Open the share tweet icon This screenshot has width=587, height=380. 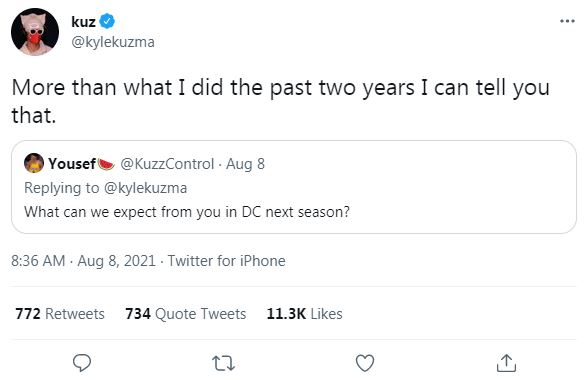506,363
